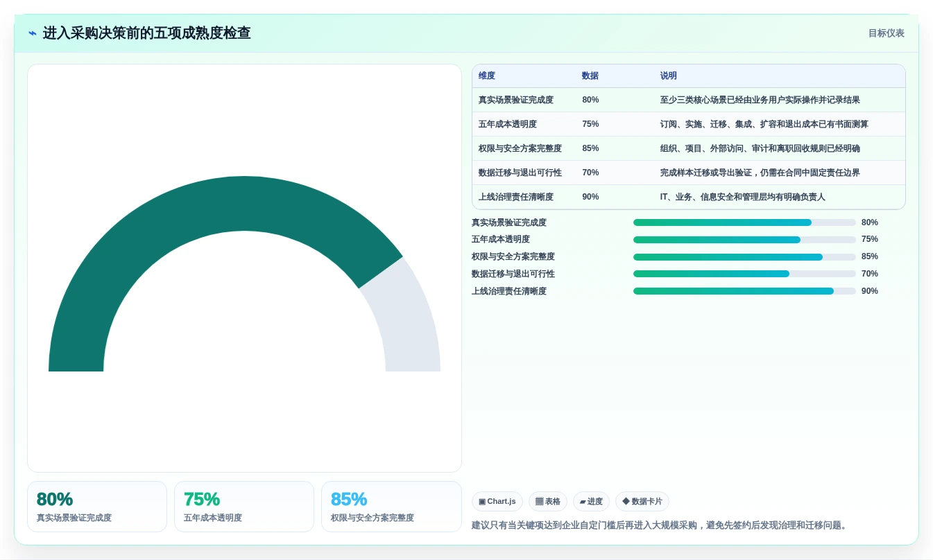Click the 70% label beside the progress bar
The height and width of the screenshot is (560, 933).
(x=870, y=274)
